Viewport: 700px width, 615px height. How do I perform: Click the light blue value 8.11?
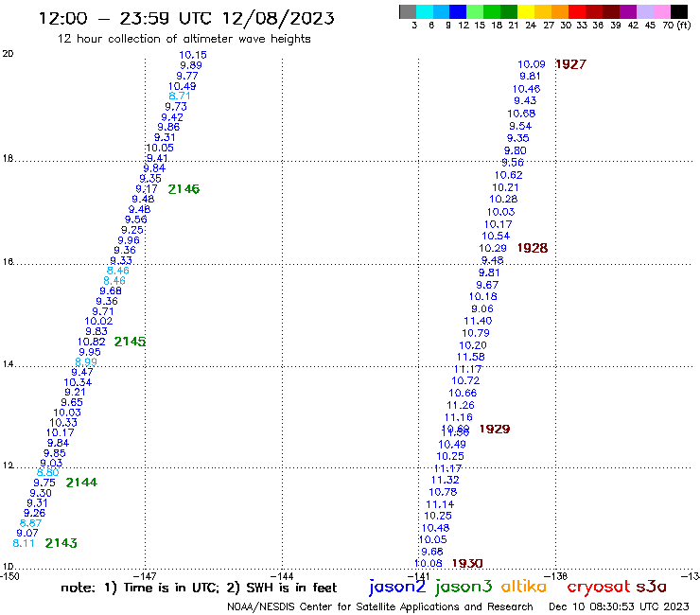tap(24, 543)
